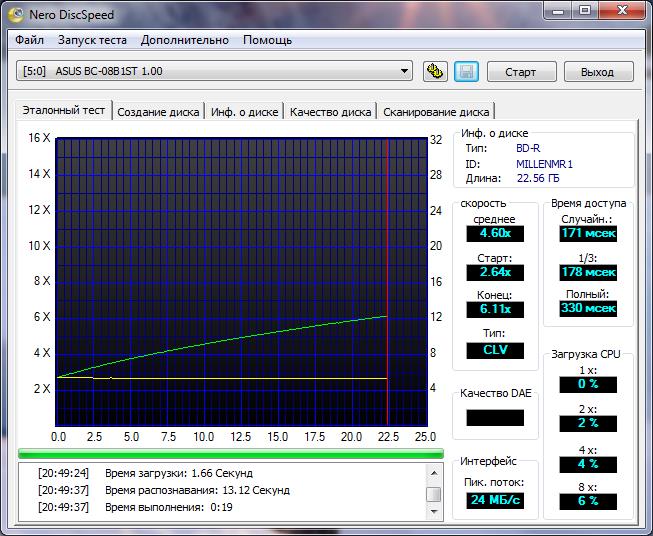Switch to the Инф. о диске tab
This screenshot has height=536, width=653.
tap(244, 112)
